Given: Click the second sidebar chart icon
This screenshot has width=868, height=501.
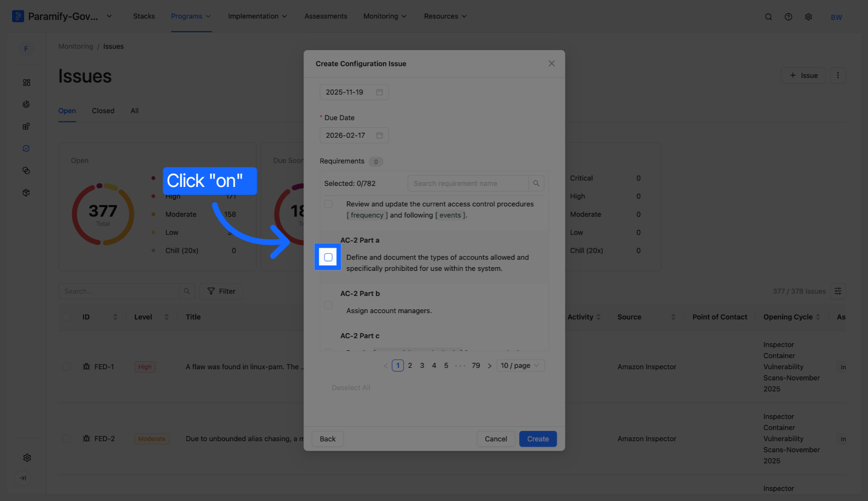Looking at the screenshot, I should [x=26, y=104].
